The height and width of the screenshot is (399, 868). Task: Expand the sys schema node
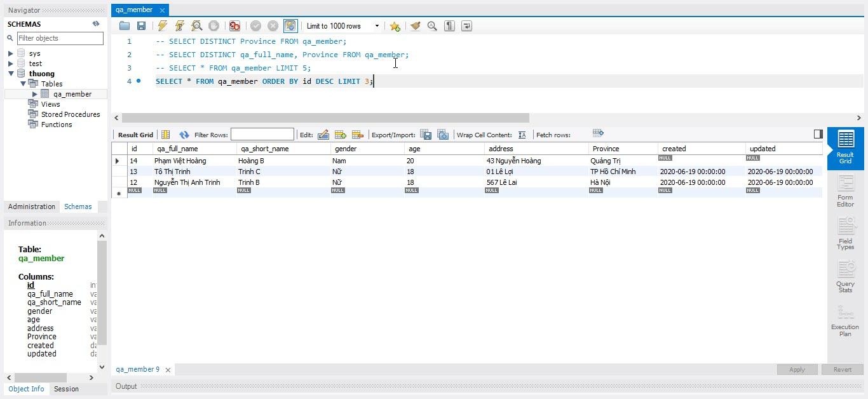tap(11, 53)
